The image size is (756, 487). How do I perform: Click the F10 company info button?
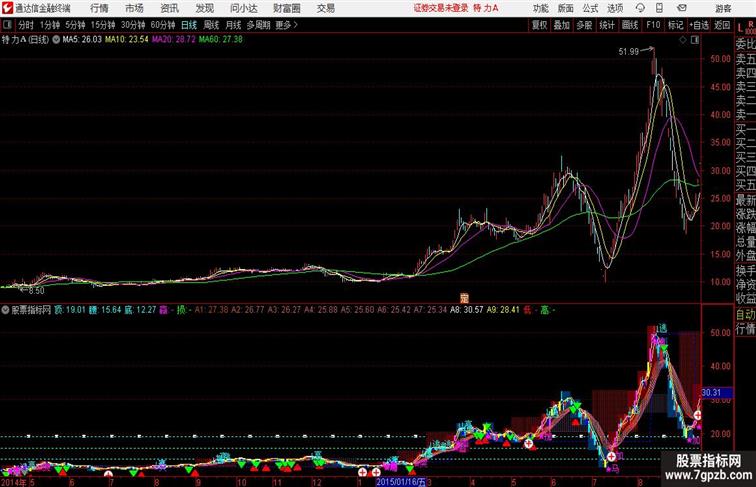click(653, 25)
